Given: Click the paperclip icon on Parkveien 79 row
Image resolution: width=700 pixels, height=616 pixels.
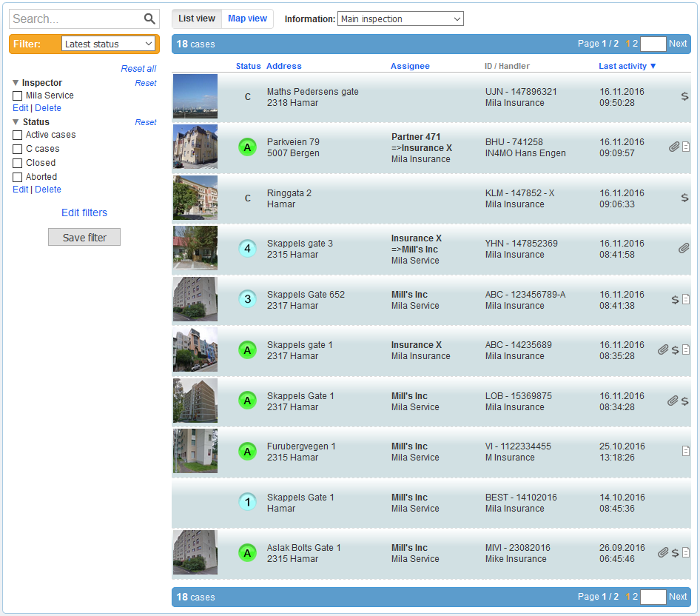Looking at the screenshot, I should point(673,147).
